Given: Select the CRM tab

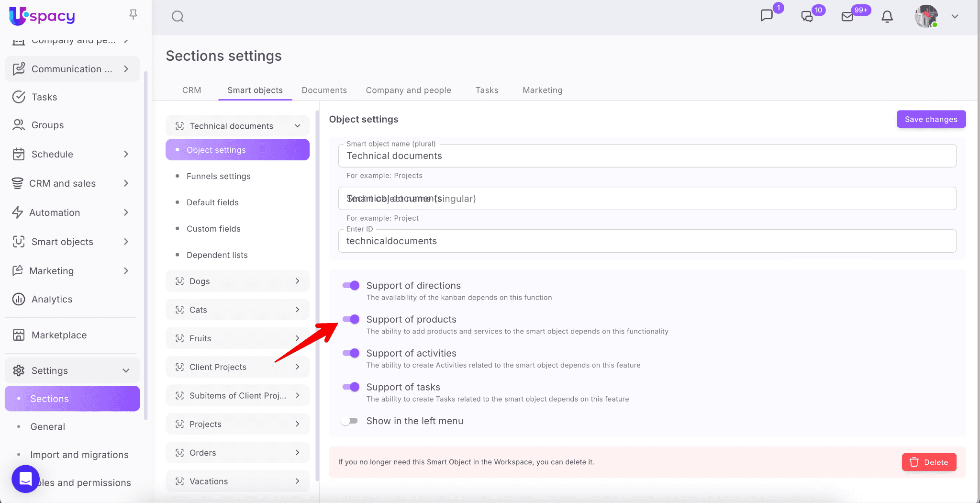Looking at the screenshot, I should pos(191,90).
